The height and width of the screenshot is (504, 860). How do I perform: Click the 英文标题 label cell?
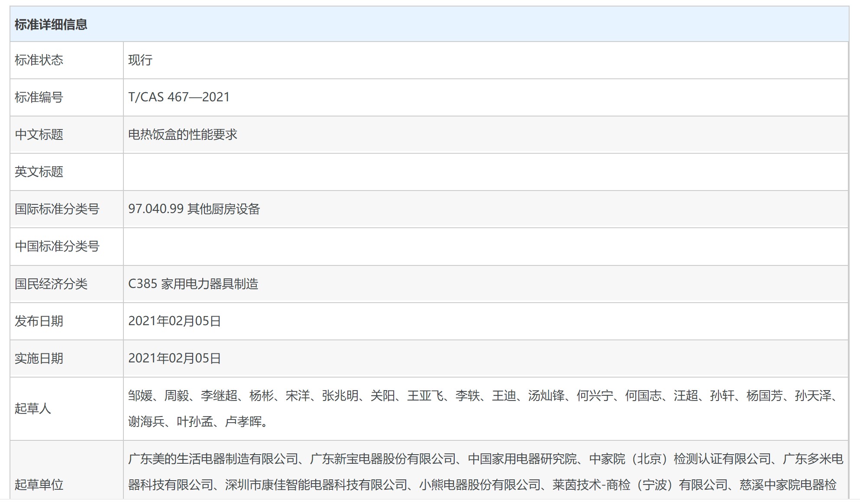[39, 172]
